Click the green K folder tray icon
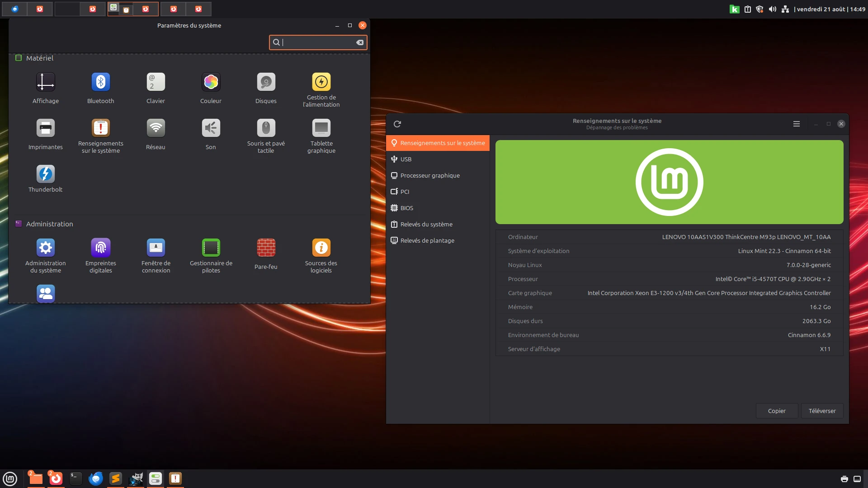This screenshot has width=868, height=488. 735,9
